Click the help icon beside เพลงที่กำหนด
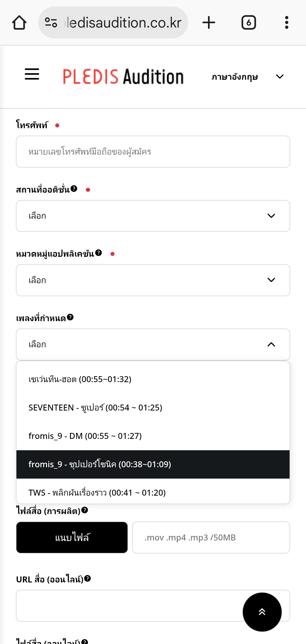This screenshot has width=306, height=644. [70, 317]
